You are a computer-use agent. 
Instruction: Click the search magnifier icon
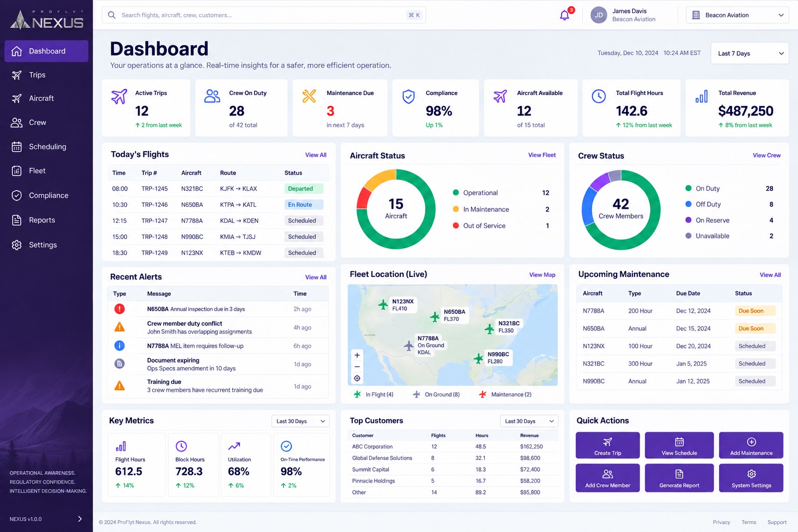pos(112,15)
